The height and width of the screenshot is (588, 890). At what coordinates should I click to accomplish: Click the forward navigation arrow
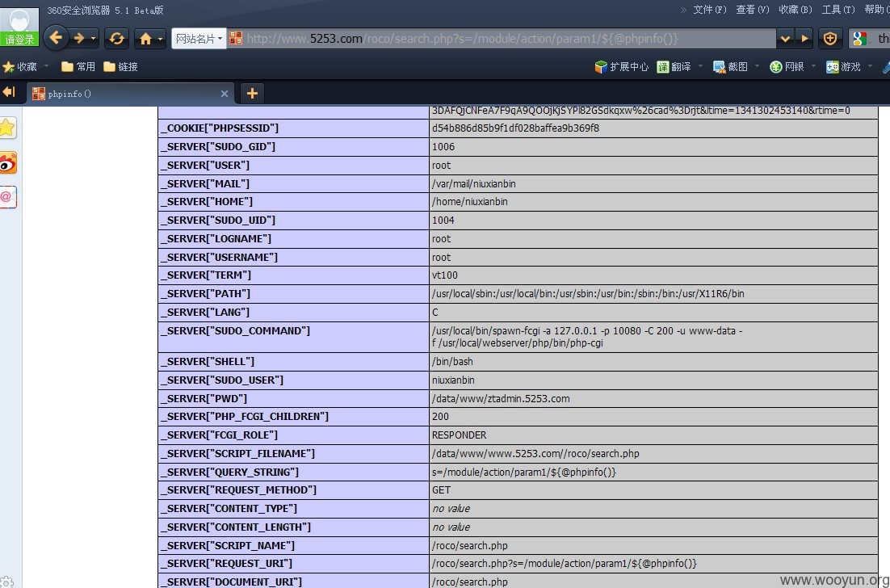pyautogui.click(x=79, y=39)
